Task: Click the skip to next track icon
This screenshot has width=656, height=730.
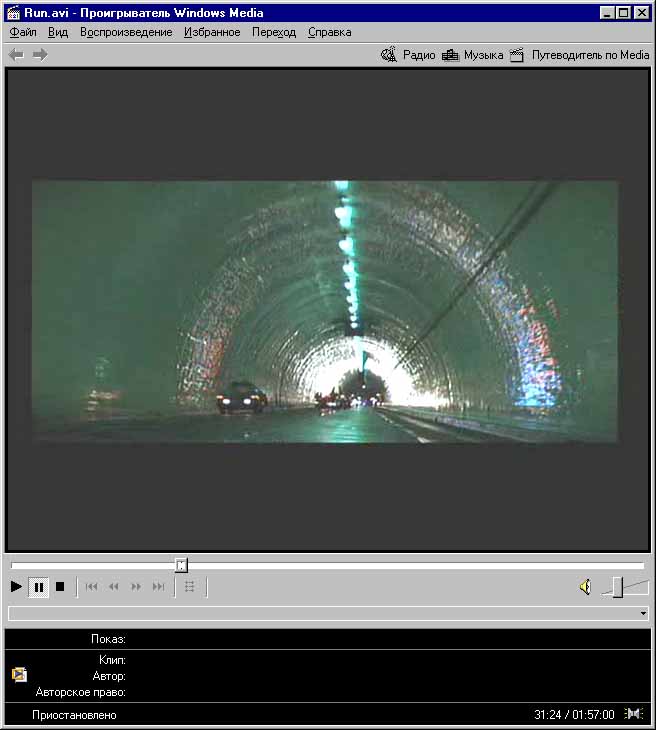Action: coord(158,587)
